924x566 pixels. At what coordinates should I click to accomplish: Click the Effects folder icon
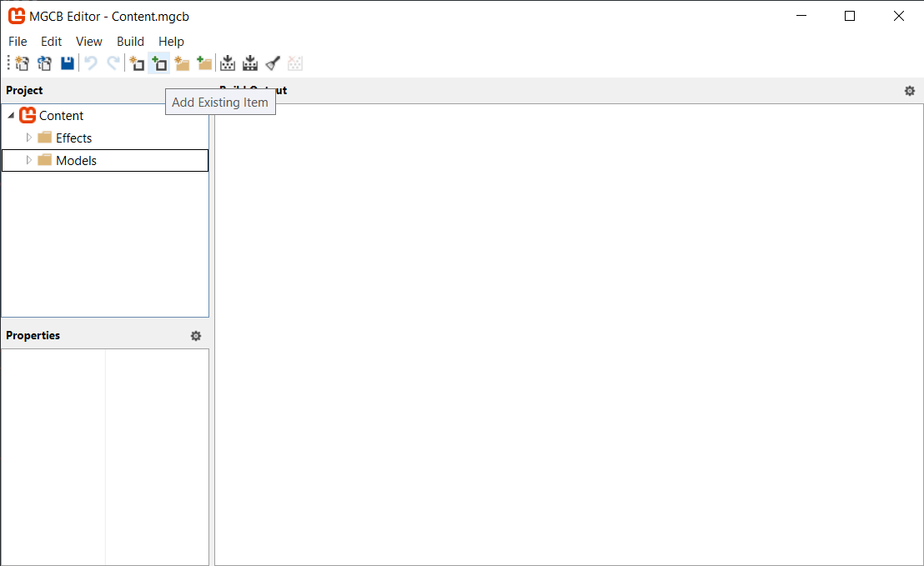45,138
